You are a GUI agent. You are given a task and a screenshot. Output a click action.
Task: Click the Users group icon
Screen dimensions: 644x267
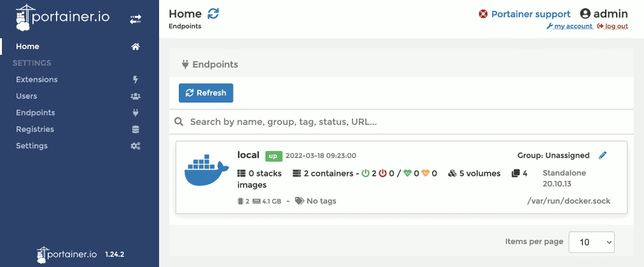tap(136, 96)
